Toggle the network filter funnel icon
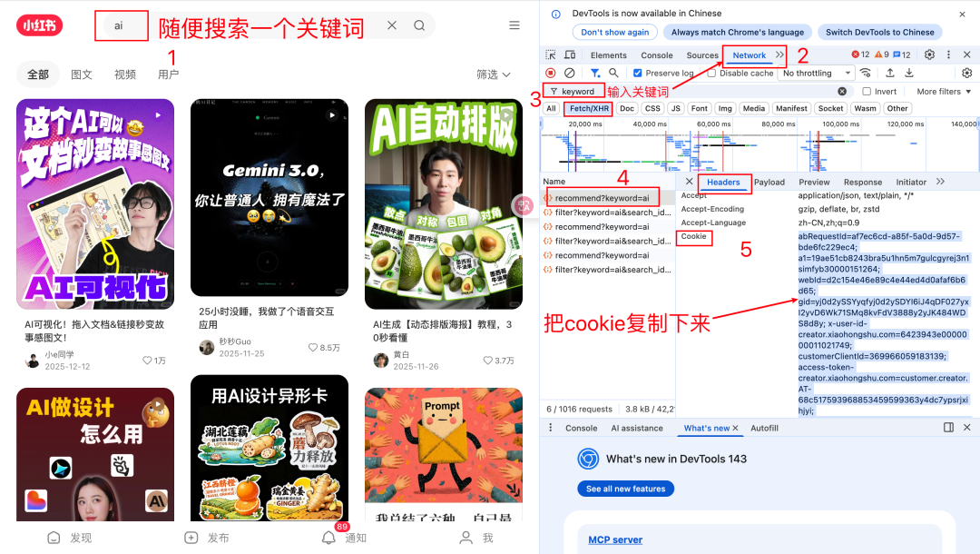This screenshot has height=554, width=980. (x=595, y=74)
